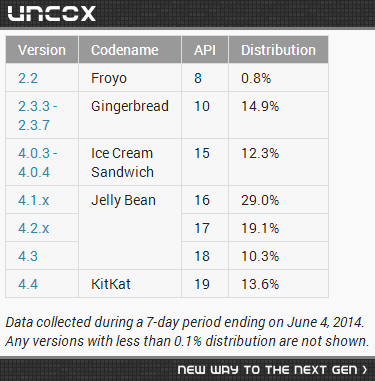Open the 4.0.3 - 4.0.4 version link
The width and height of the screenshot is (375, 381).
[38, 163]
